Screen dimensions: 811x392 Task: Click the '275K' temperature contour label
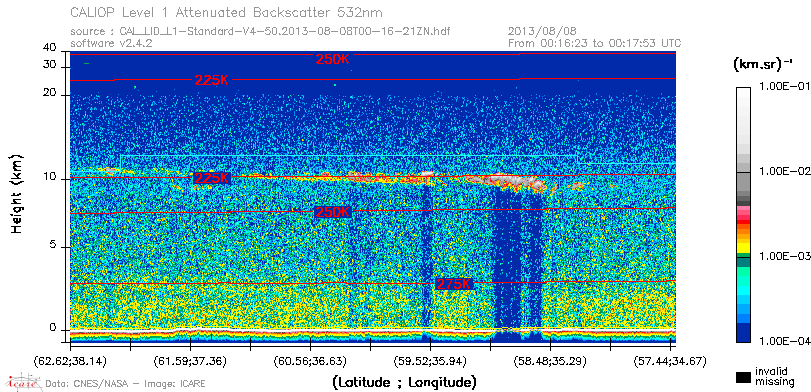coord(454,284)
